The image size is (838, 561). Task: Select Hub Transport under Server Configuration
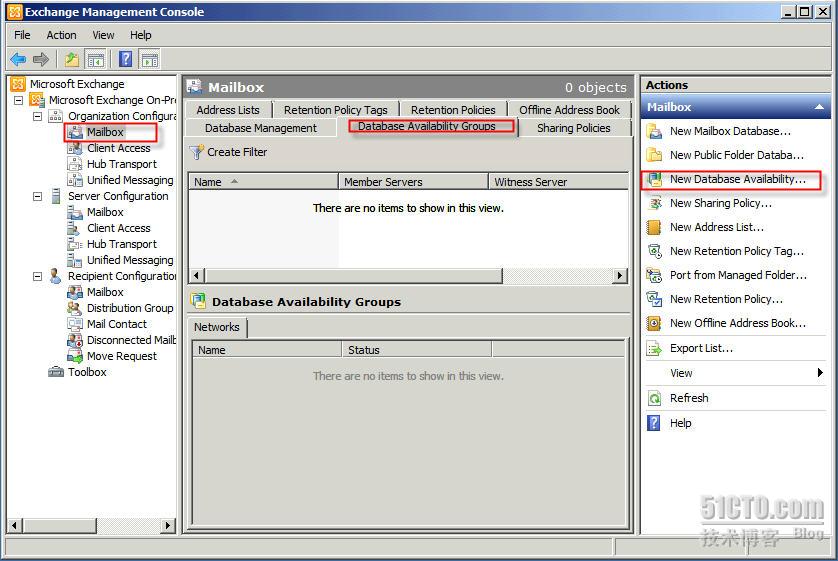coord(122,244)
